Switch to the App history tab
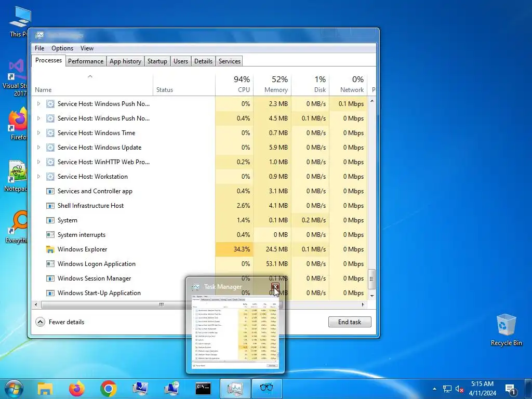The image size is (532, 399). 125,61
